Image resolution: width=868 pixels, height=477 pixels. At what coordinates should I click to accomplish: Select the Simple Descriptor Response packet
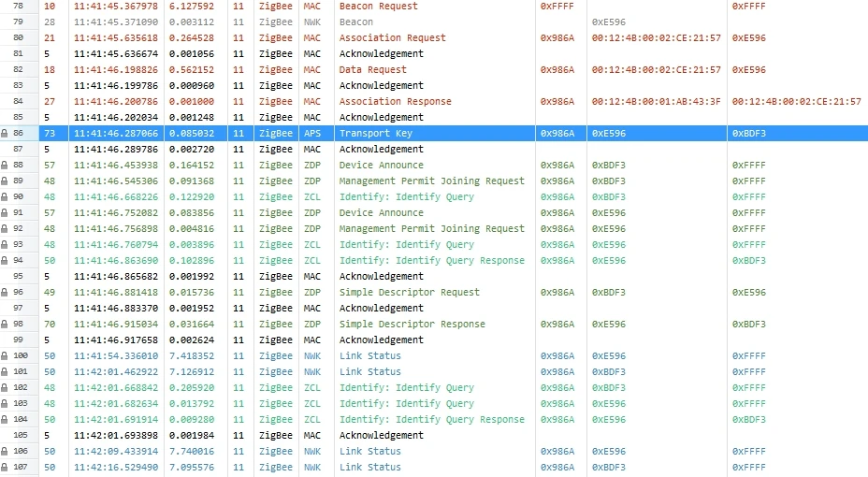412,325
